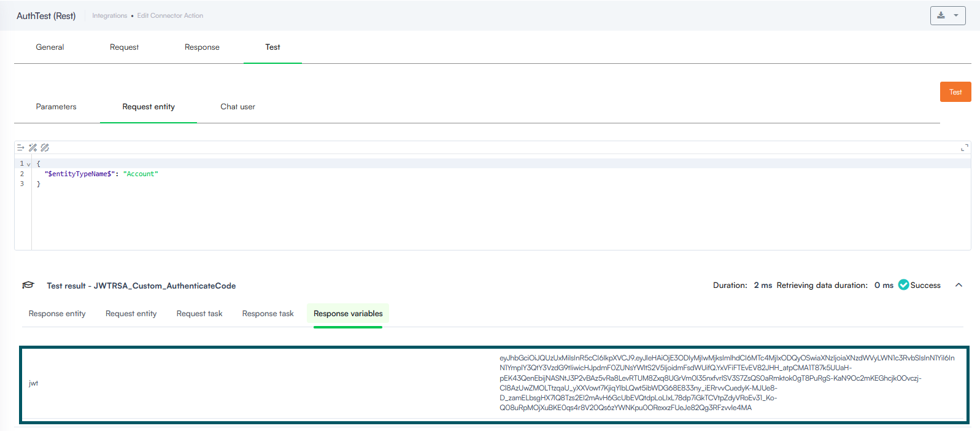Click the Retrieving data duration value
The width and height of the screenshot is (980, 431).
[x=884, y=285]
